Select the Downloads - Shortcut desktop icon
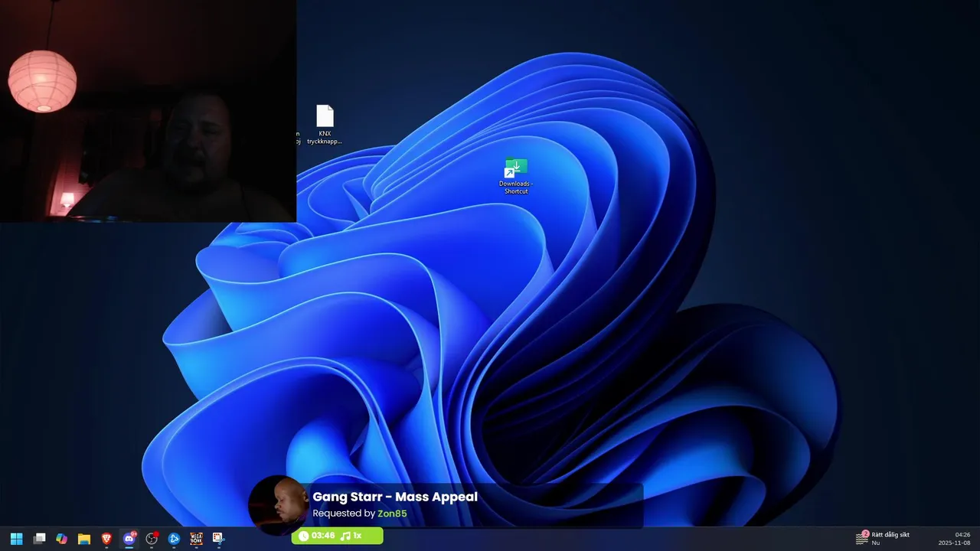The image size is (980, 551). 515,176
